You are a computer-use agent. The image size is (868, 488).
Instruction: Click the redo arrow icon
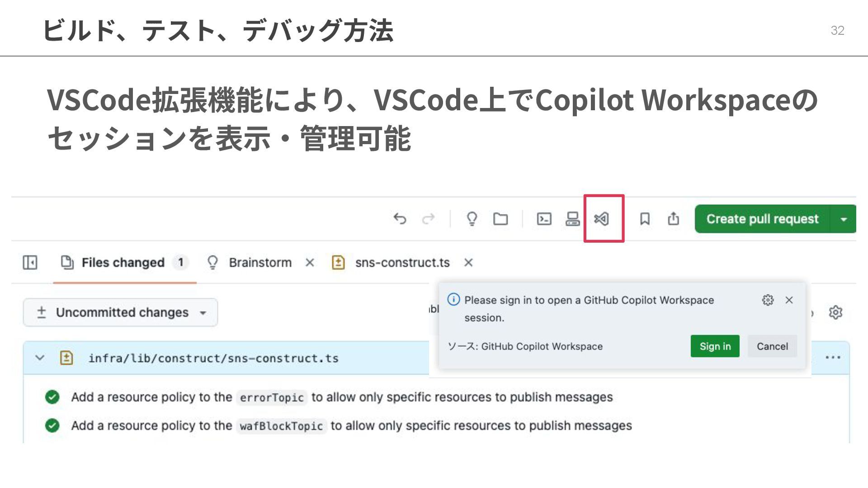(x=428, y=219)
